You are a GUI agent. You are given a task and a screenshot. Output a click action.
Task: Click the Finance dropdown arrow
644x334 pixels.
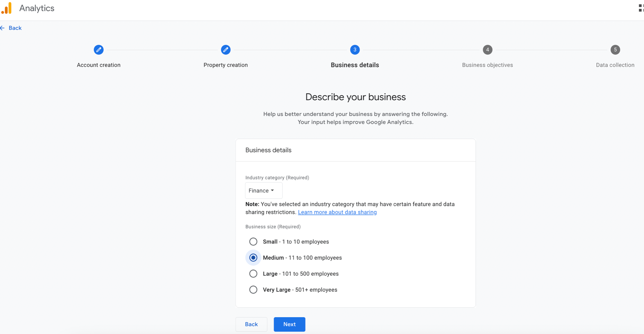(272, 191)
